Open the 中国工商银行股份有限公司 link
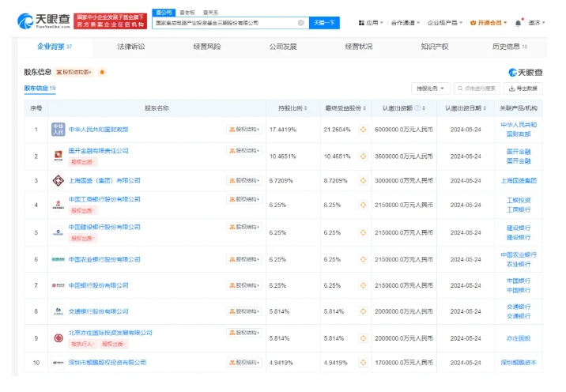The image size is (566, 392). (x=104, y=199)
